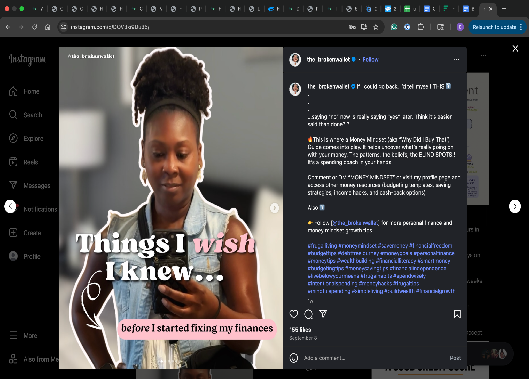Close the active Instagram browser tab
The width and height of the screenshot is (529, 379).
491,9
